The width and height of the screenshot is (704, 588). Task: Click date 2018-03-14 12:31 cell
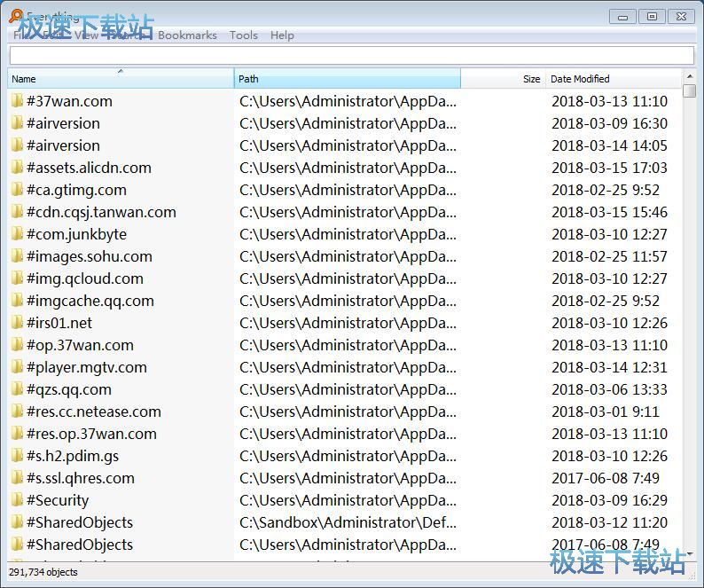(609, 367)
